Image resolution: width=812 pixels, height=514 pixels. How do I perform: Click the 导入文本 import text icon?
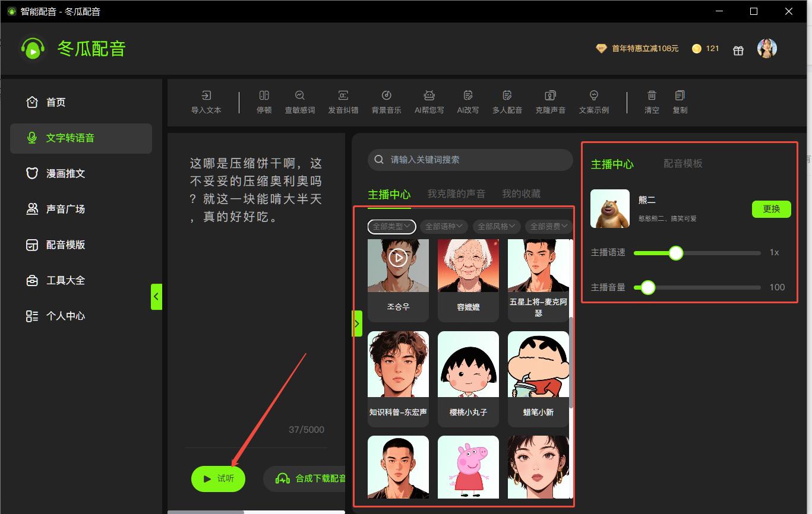(206, 101)
